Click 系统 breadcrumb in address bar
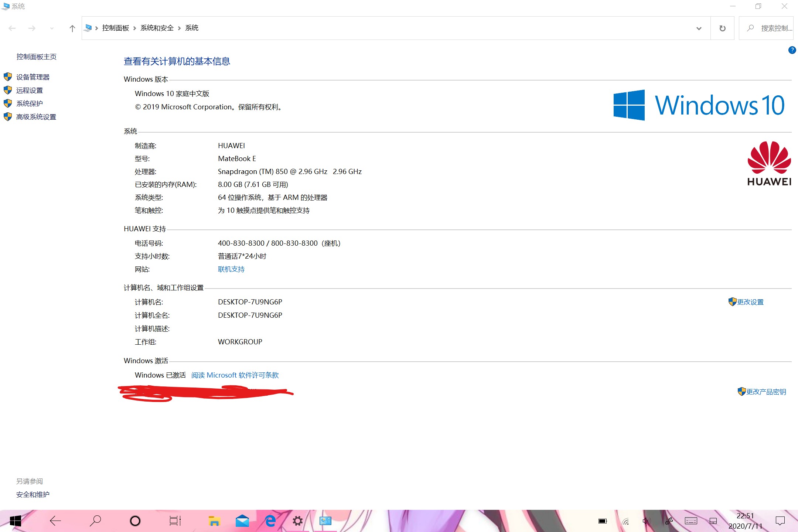 click(x=192, y=28)
